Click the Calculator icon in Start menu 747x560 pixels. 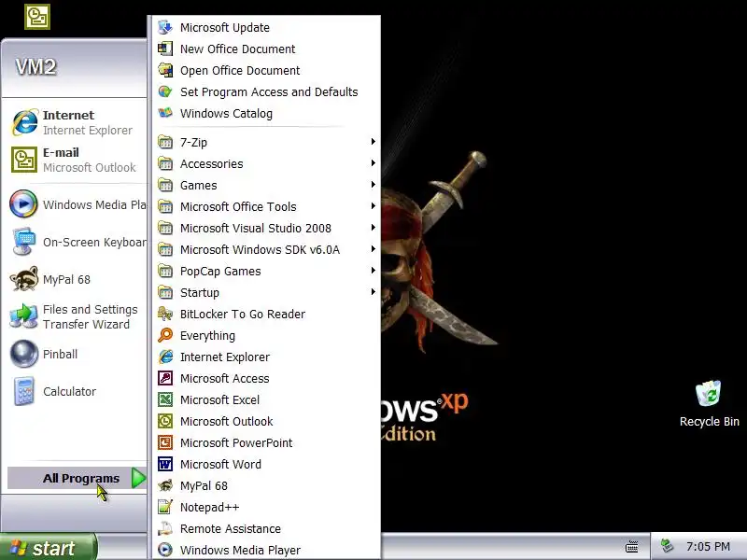[x=24, y=391]
